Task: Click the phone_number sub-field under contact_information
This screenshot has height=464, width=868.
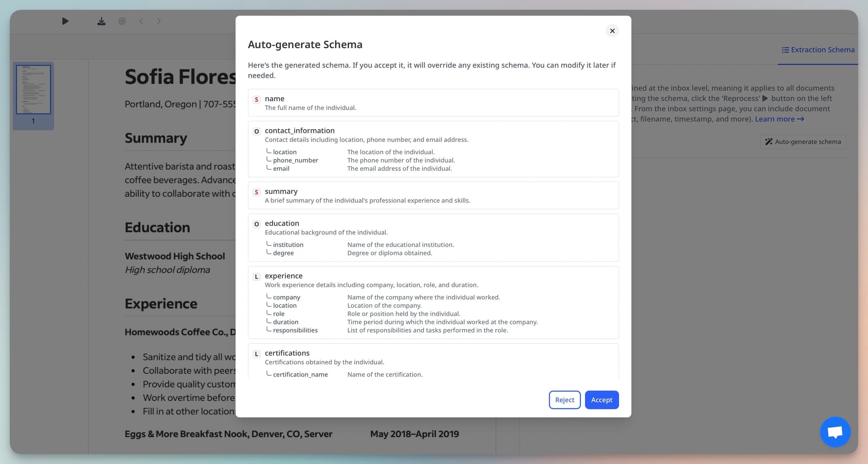Action: click(296, 160)
